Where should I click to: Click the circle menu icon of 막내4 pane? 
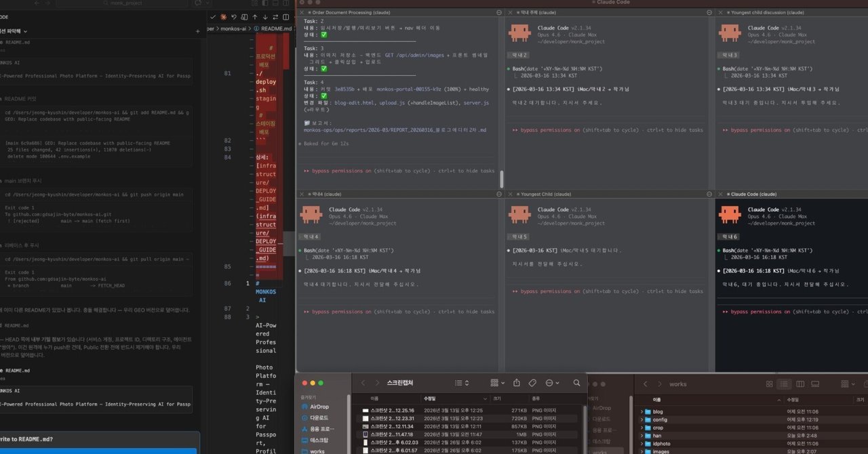pyautogui.click(x=500, y=193)
